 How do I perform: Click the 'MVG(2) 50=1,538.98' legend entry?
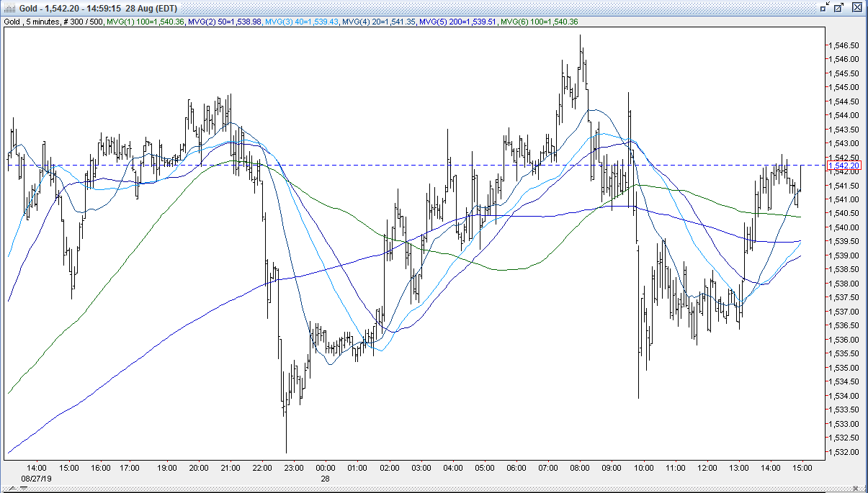click(x=224, y=22)
